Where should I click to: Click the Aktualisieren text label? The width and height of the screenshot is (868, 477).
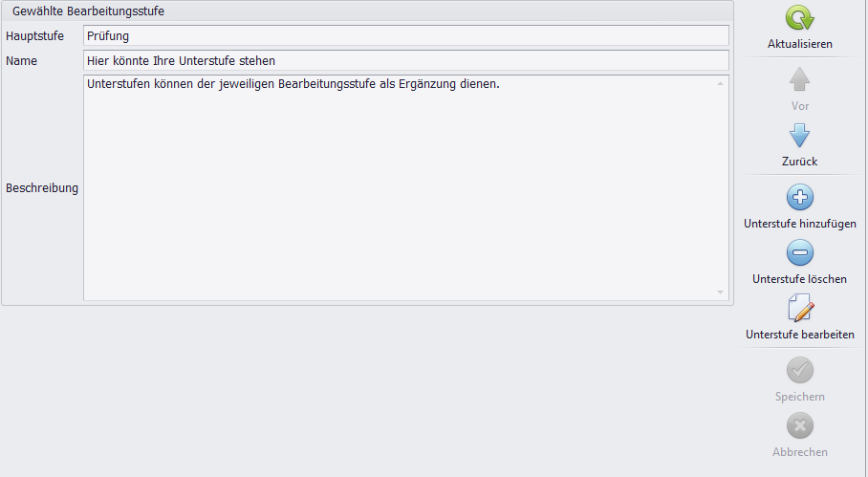click(x=799, y=44)
